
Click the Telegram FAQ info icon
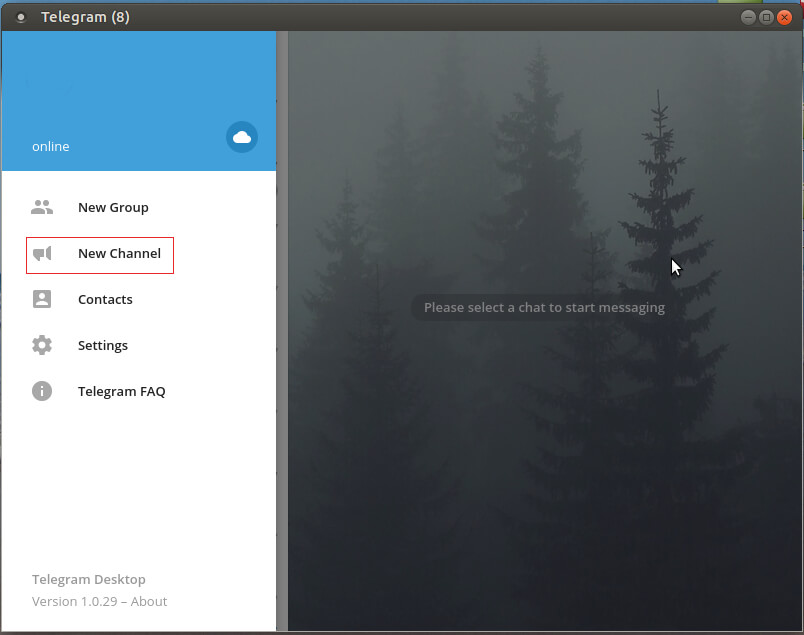pos(41,391)
